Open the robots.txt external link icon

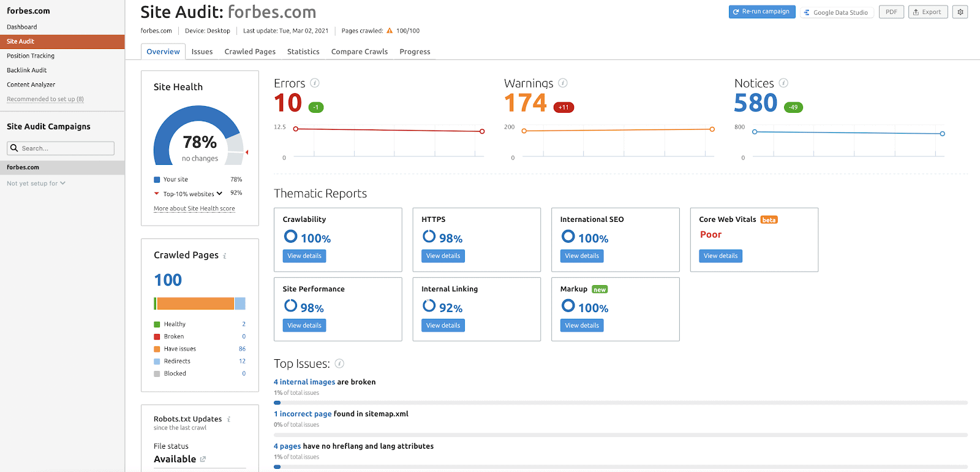[x=203, y=459]
